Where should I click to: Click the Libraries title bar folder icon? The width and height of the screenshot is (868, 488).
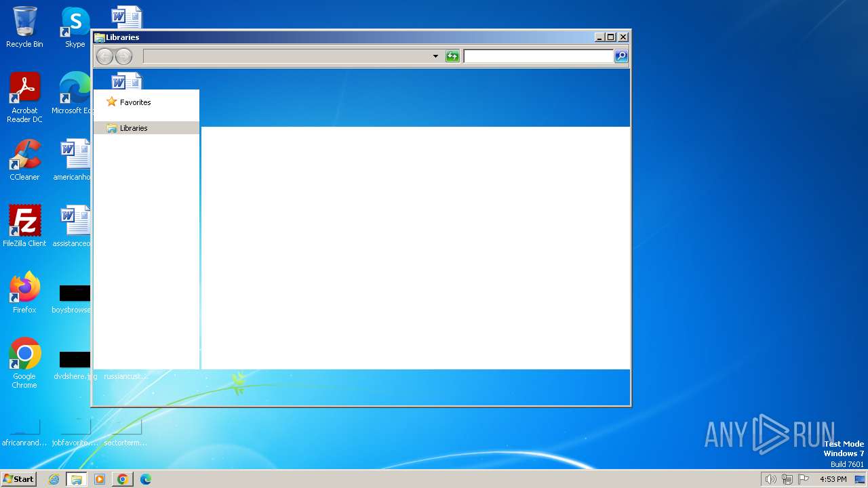(x=99, y=37)
